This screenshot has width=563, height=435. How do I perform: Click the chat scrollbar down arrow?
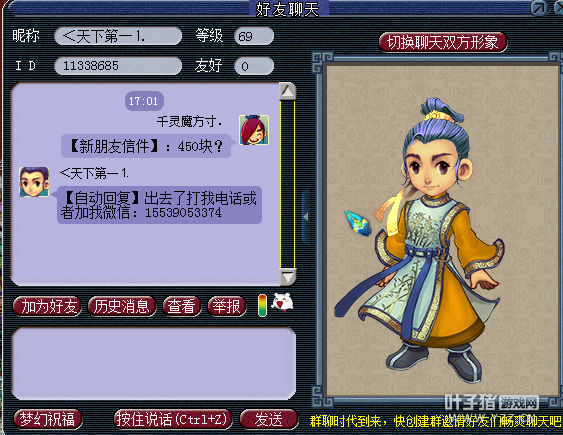[288, 277]
